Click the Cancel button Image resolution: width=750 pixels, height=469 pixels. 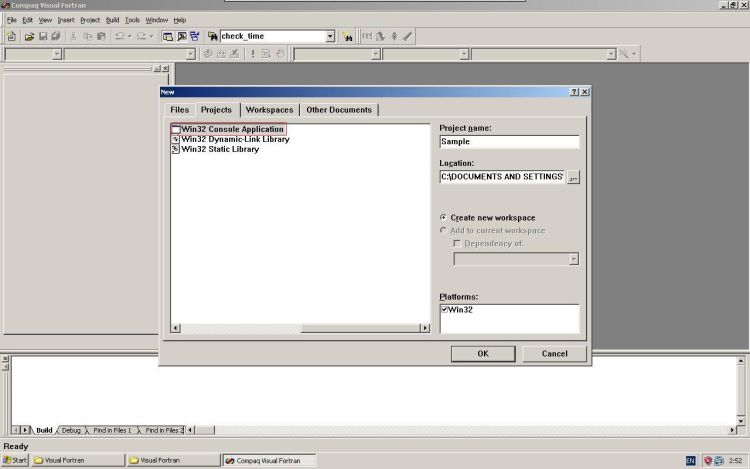point(554,354)
